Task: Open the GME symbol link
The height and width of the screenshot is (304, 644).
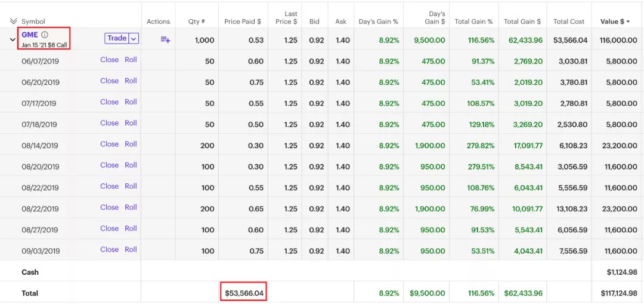Action: pos(30,35)
